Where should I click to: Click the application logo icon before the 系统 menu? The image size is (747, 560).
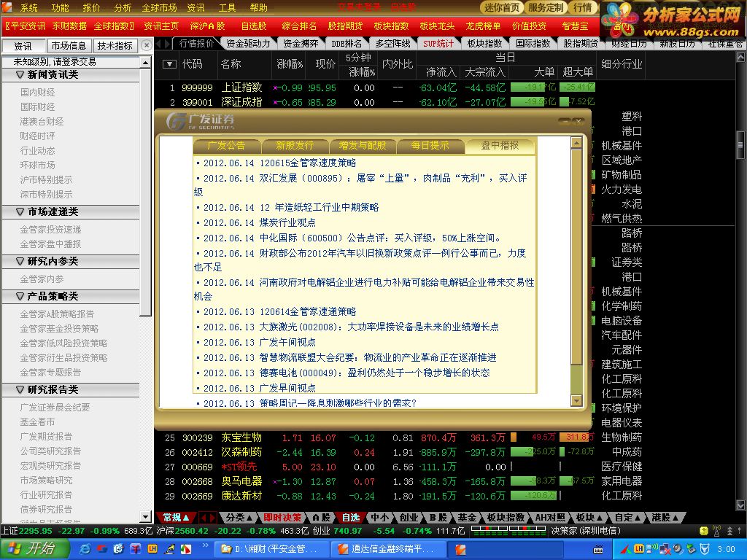[7, 7]
